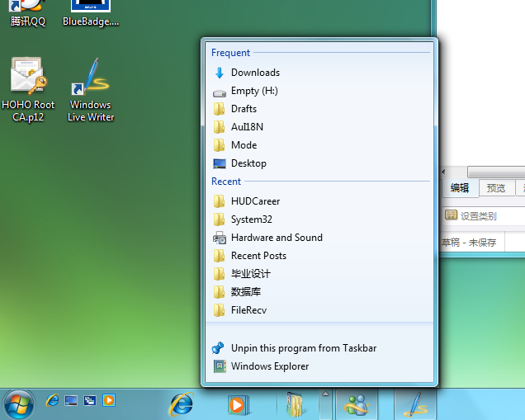Viewport: 525px width, 420px height.
Task: Open Windows Media Player taskbar button
Action: point(239,405)
